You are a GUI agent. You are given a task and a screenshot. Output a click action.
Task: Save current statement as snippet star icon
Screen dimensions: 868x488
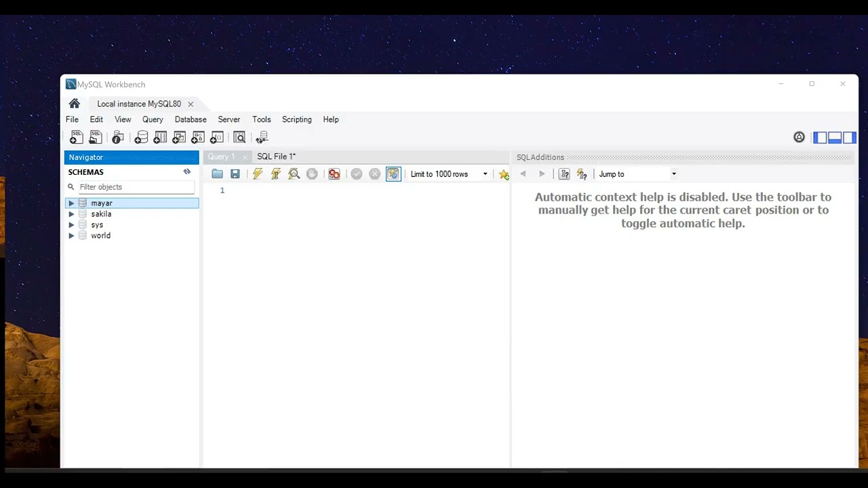click(503, 174)
